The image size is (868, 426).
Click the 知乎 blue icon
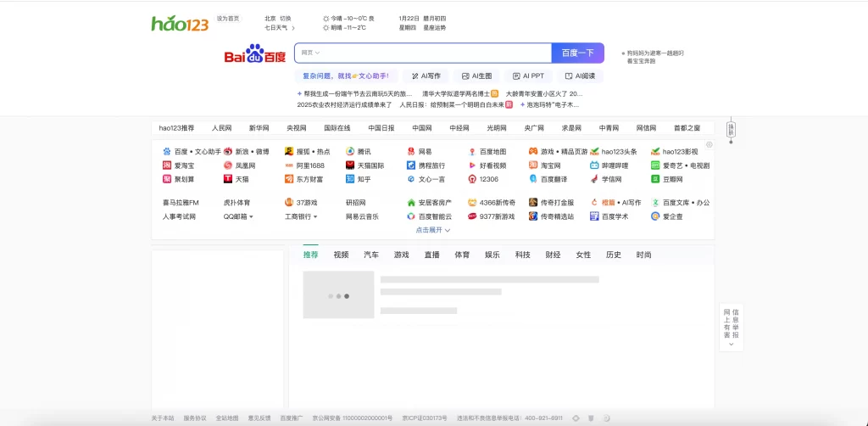[x=350, y=179]
